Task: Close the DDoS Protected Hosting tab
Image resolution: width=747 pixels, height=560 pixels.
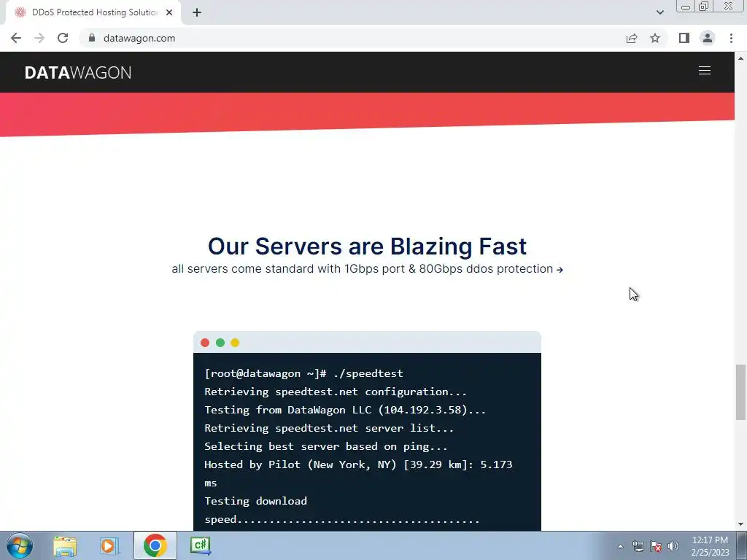Action: pos(169,12)
